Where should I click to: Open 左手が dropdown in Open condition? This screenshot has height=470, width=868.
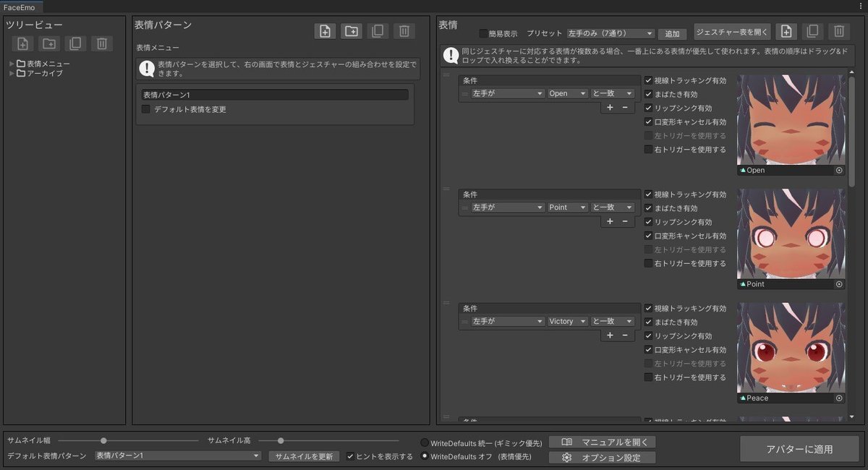(x=507, y=93)
